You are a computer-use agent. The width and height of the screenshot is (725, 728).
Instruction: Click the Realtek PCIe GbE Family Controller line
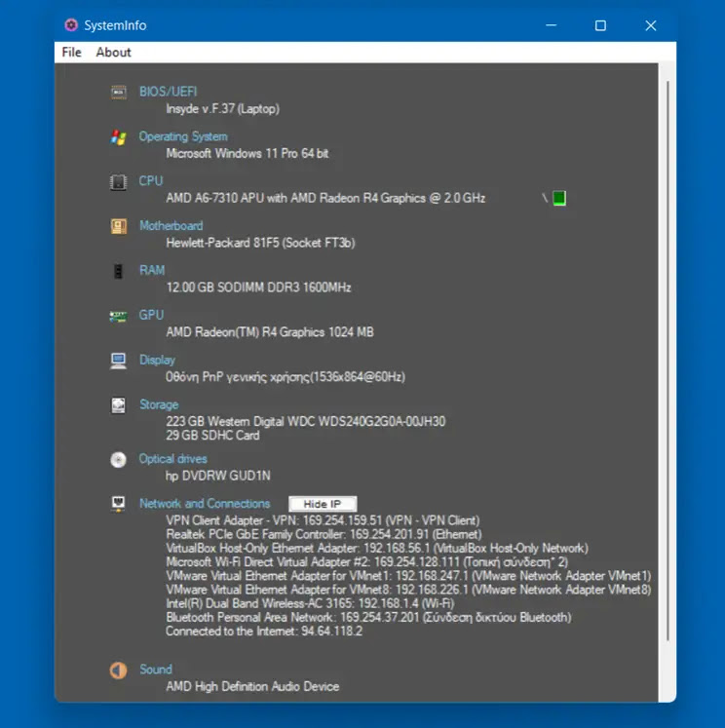tap(324, 534)
